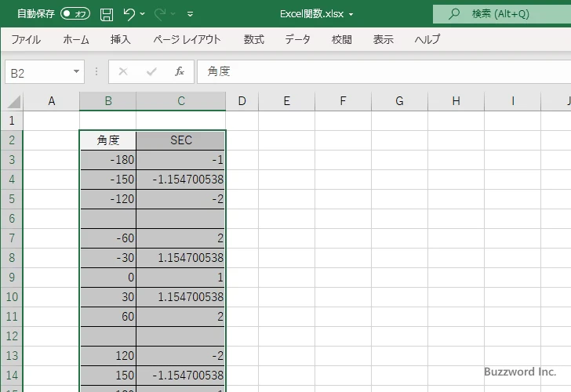Click cell B3 containing -180

pos(107,160)
